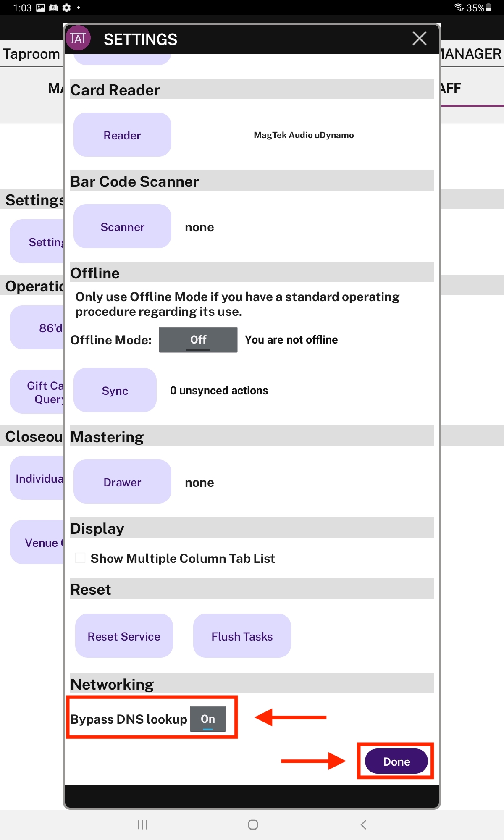Toggle Offline Mode off switch
The width and height of the screenshot is (504, 840).
coord(198,339)
